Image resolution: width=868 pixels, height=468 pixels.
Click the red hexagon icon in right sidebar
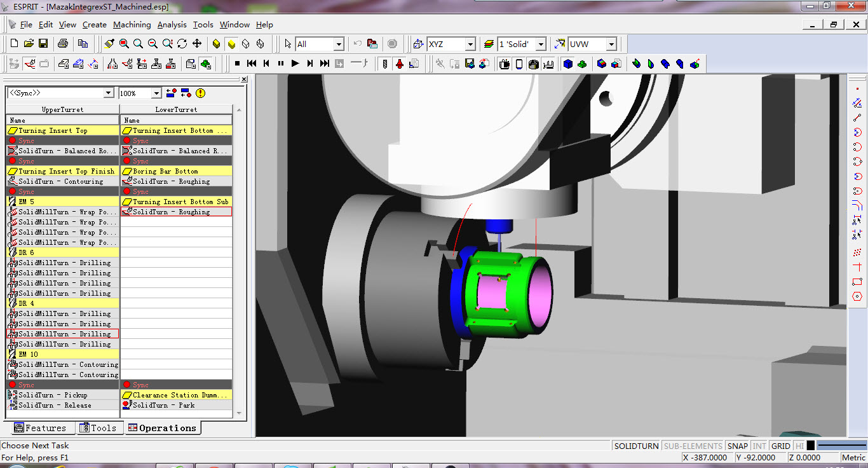click(x=857, y=296)
